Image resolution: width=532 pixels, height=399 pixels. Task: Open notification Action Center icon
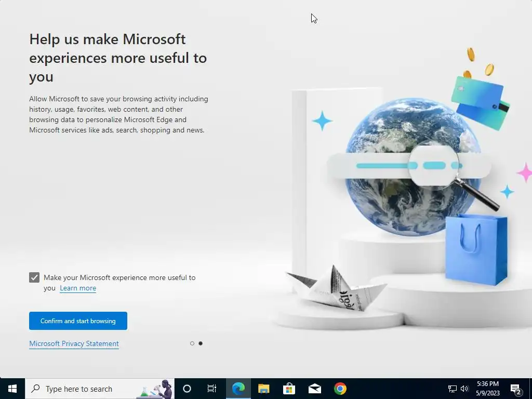point(516,389)
